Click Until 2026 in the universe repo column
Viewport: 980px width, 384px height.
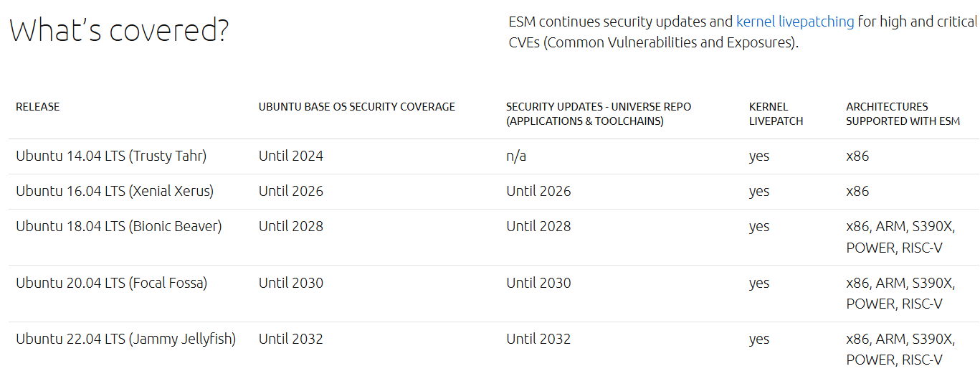[x=538, y=192]
